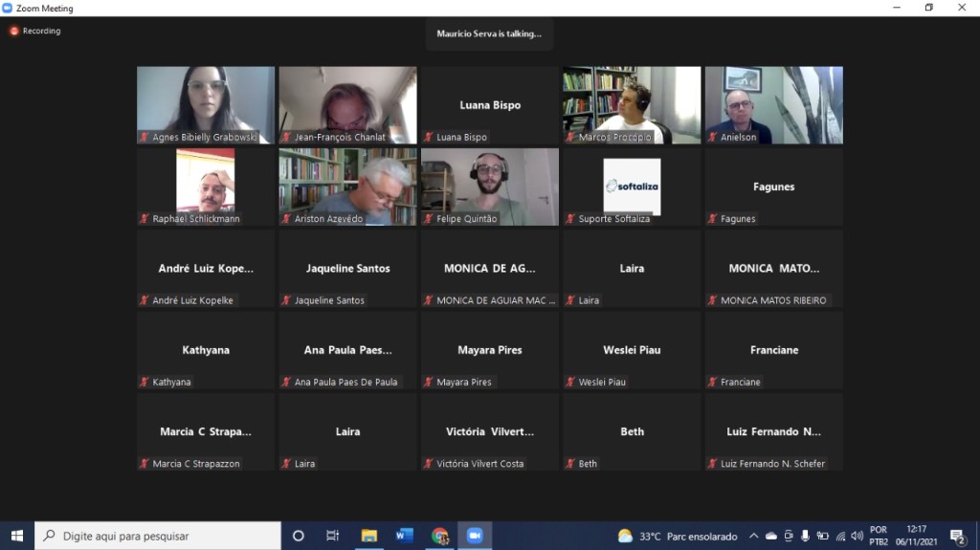Image resolution: width=980 pixels, height=550 pixels.
Task: Open File Explorer from the taskbar
Action: point(368,536)
